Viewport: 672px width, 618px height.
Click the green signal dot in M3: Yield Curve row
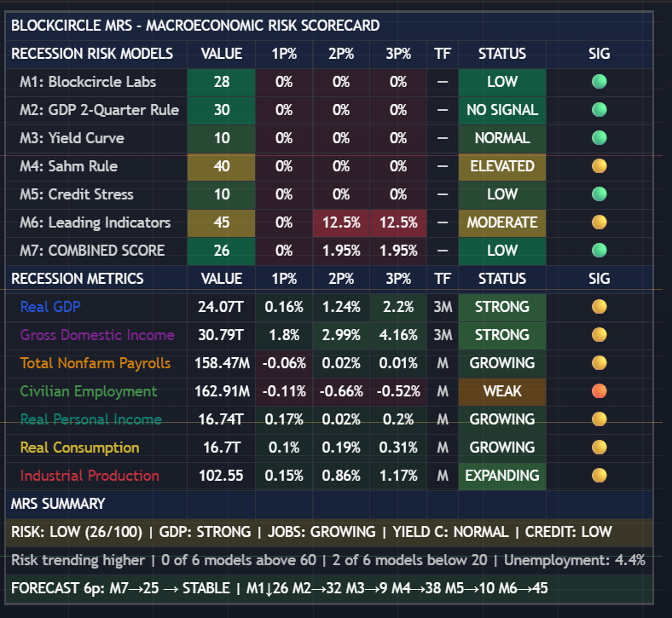[600, 138]
